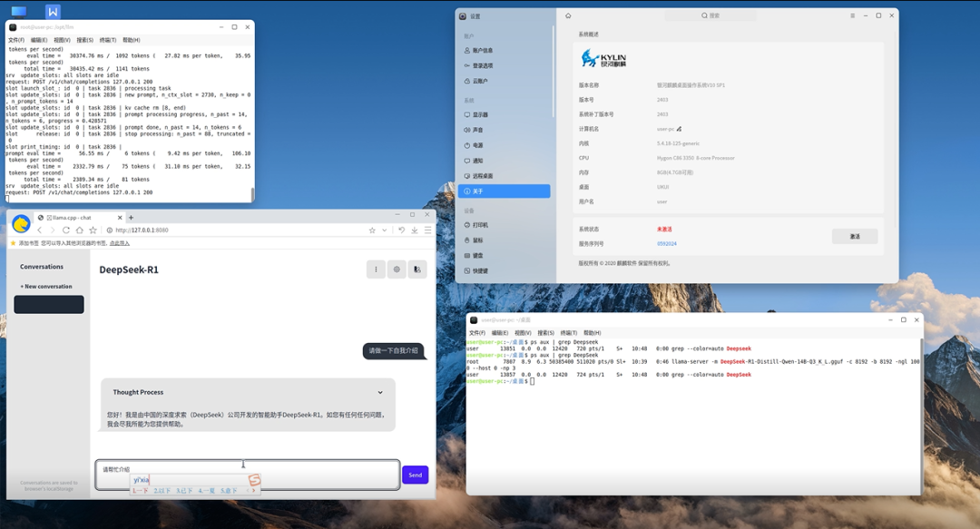This screenshot has height=529, width=980.
Task: Open chat settings gear in llama.cpp
Action: [x=397, y=269]
